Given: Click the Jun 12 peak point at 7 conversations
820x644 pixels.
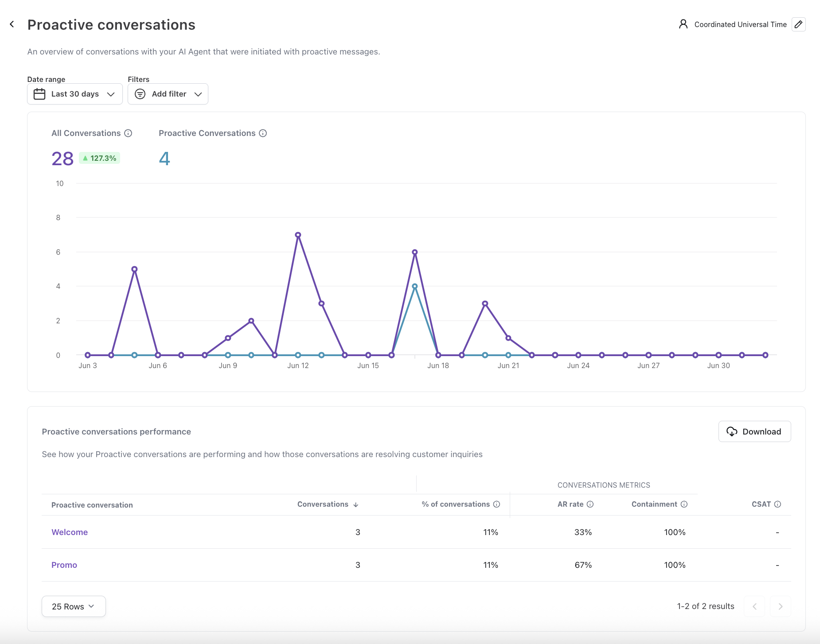Looking at the screenshot, I should 298,235.
